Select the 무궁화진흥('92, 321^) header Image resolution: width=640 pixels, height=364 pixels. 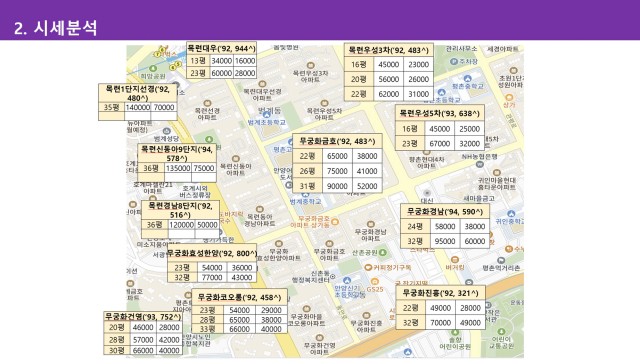[440, 293]
